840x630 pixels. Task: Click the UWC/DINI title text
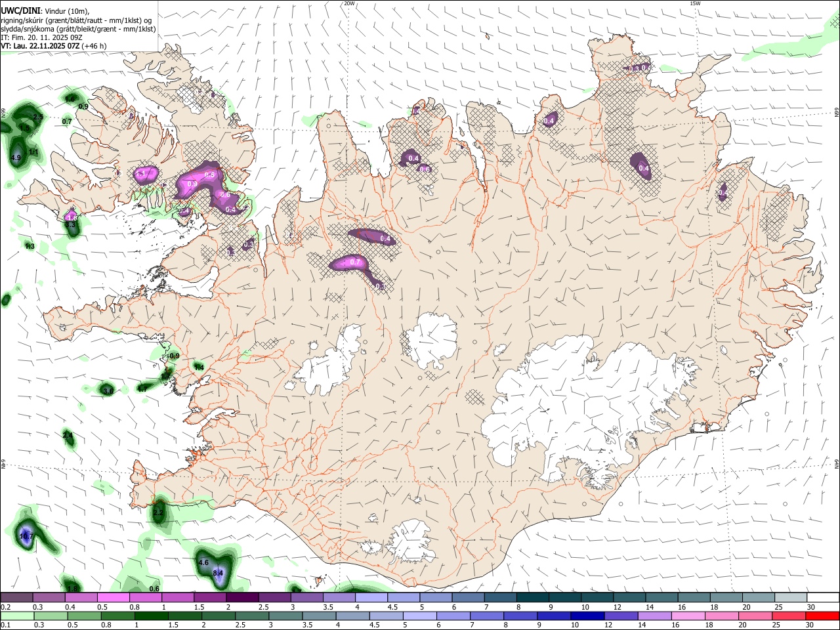pyautogui.click(x=20, y=10)
